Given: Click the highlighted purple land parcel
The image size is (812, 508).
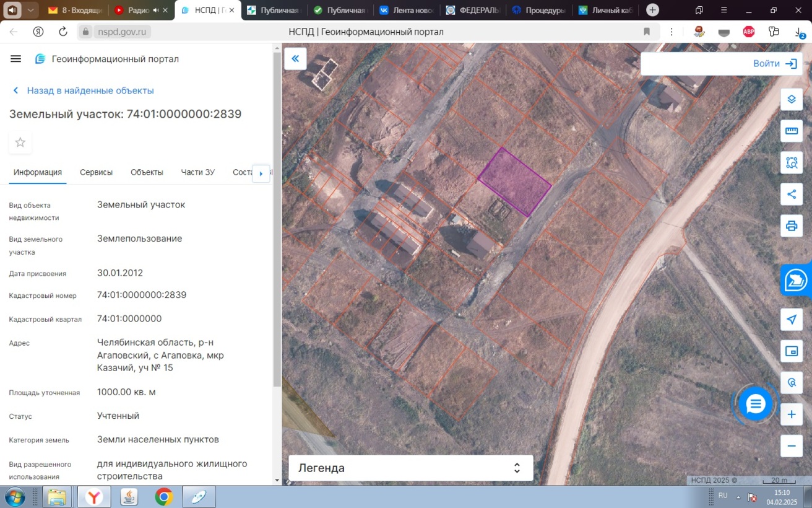Looking at the screenshot, I should coord(515,182).
